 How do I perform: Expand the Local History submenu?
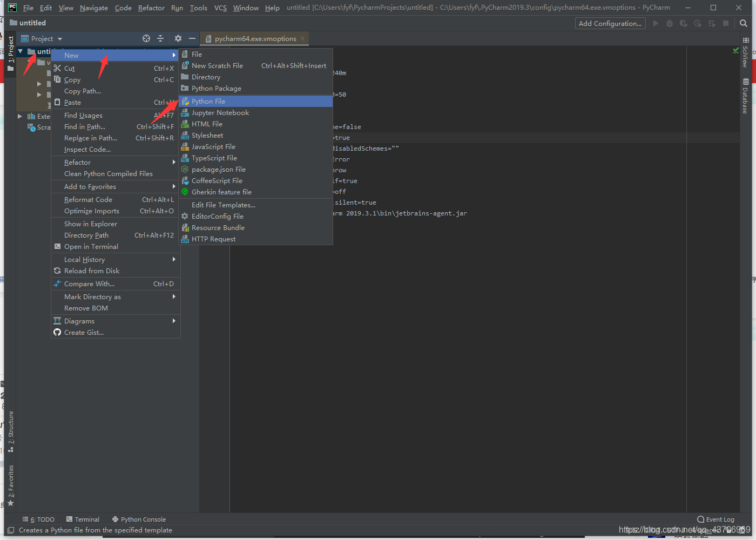coord(114,259)
